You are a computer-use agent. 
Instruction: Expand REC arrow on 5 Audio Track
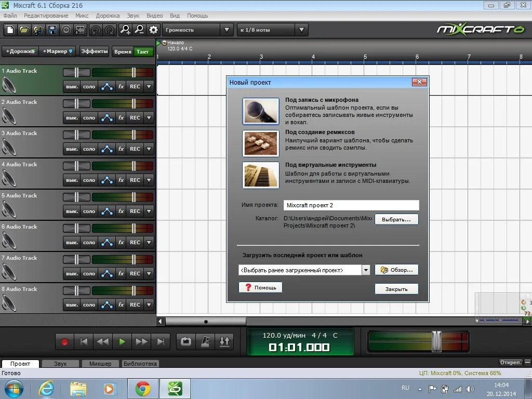149,211
